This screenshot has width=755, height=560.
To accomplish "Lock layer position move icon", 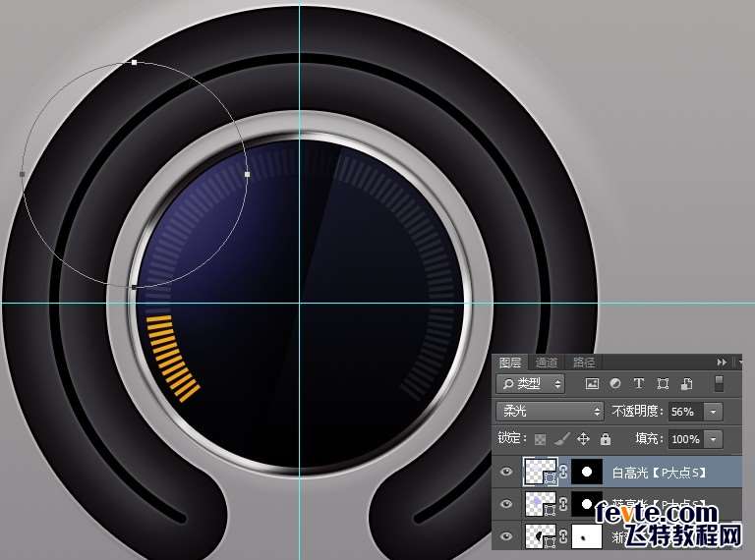I will [583, 439].
